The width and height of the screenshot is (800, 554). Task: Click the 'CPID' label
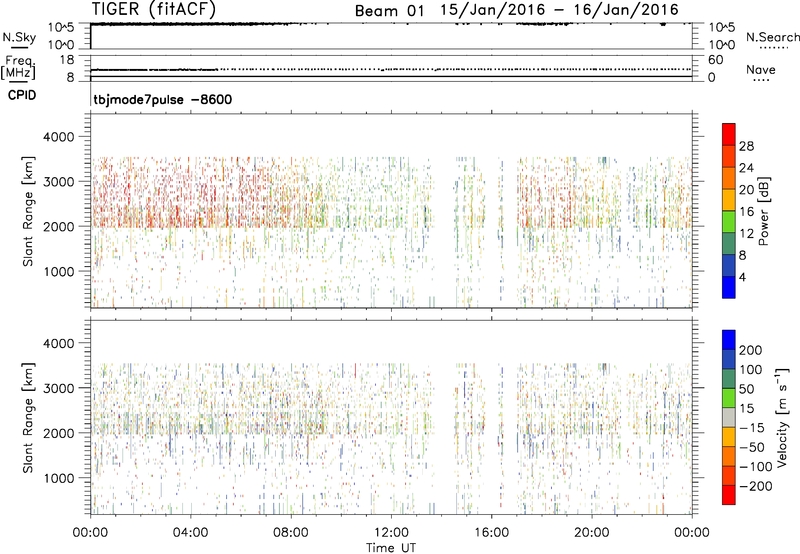pos(22,95)
